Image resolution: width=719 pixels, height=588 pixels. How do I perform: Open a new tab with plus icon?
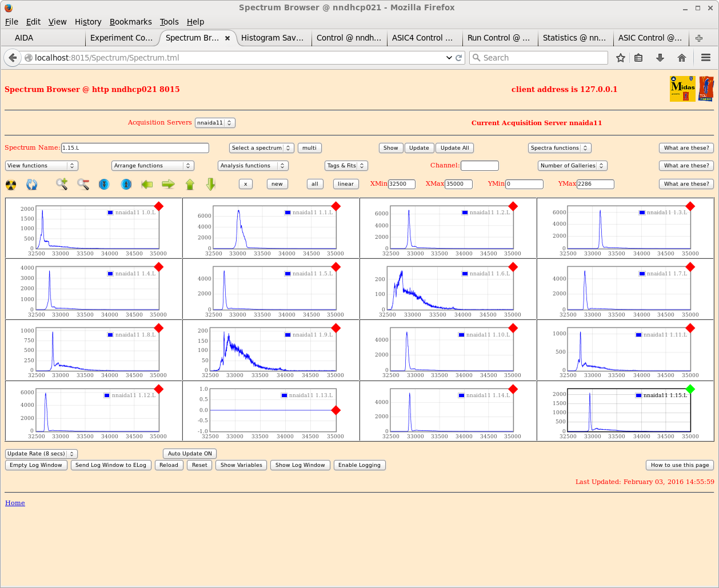pyautogui.click(x=699, y=38)
